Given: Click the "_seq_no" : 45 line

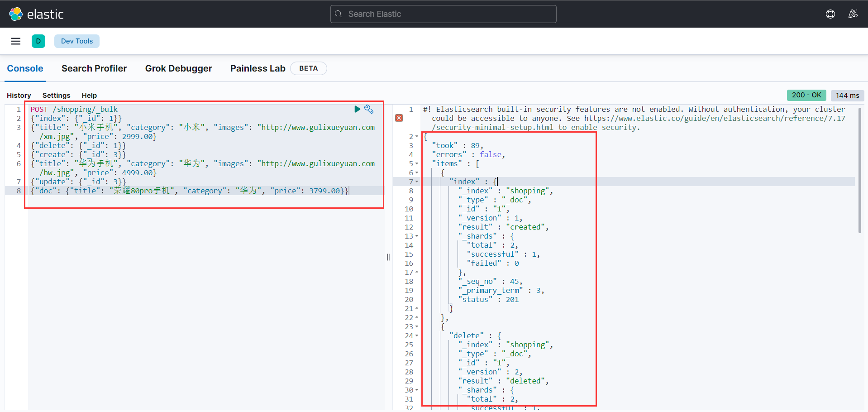Looking at the screenshot, I should click(490, 281).
